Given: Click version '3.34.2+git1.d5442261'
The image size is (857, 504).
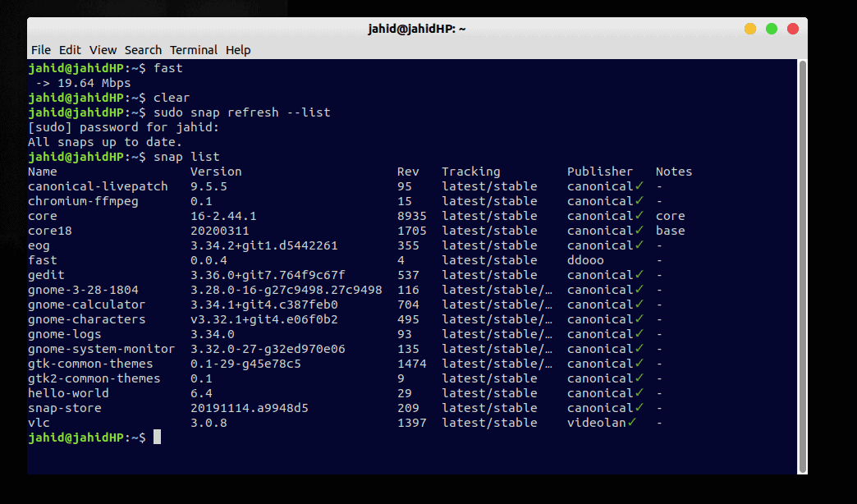Looking at the screenshot, I should 264,245.
